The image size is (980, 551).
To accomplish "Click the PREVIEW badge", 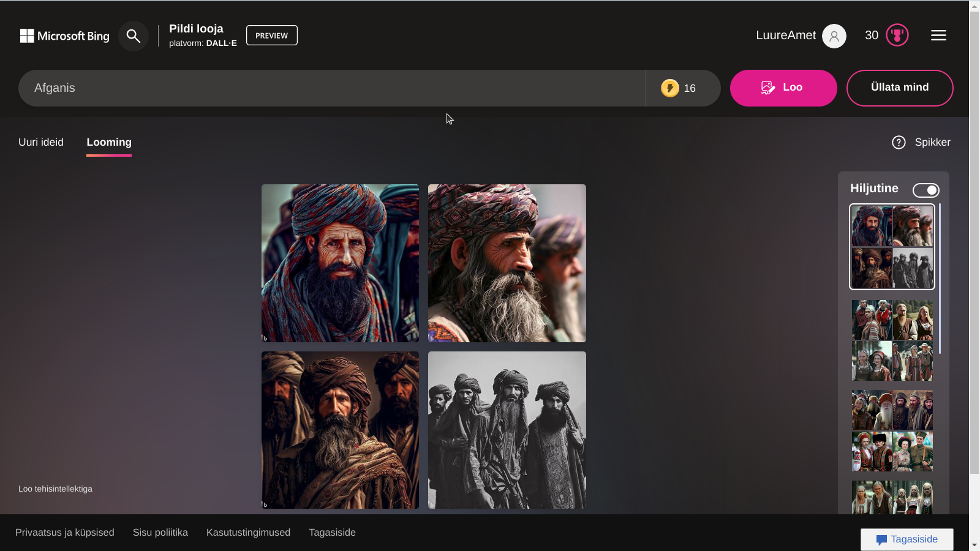I will [271, 36].
